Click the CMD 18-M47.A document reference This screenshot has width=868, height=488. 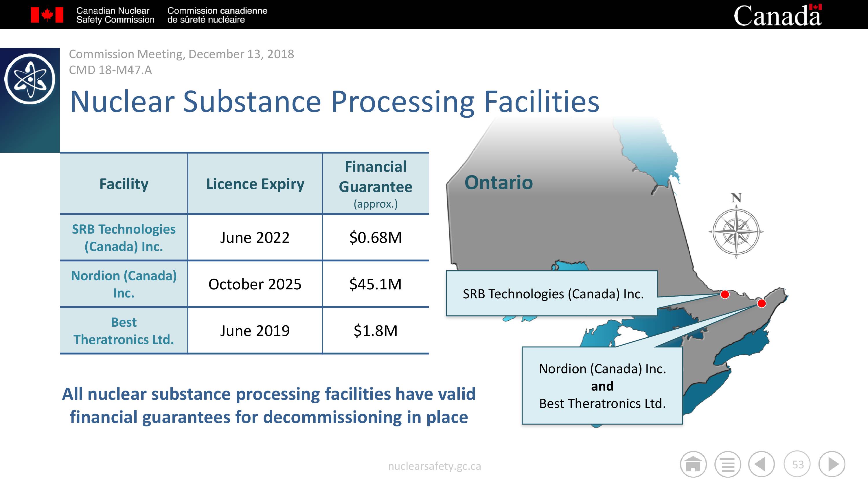point(110,70)
